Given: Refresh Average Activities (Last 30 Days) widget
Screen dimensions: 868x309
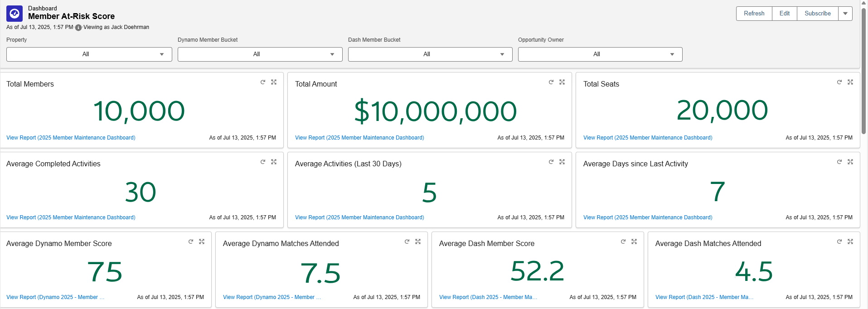Looking at the screenshot, I should coord(551,162).
